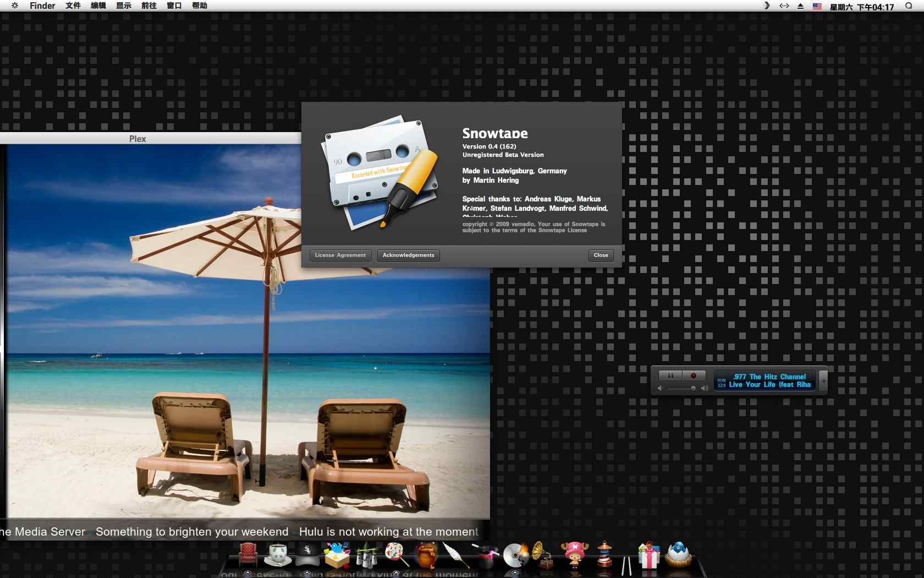Image resolution: width=924 pixels, height=578 pixels.
Task: Click the loud-volume speaker icon in mini player
Action: 705,389
